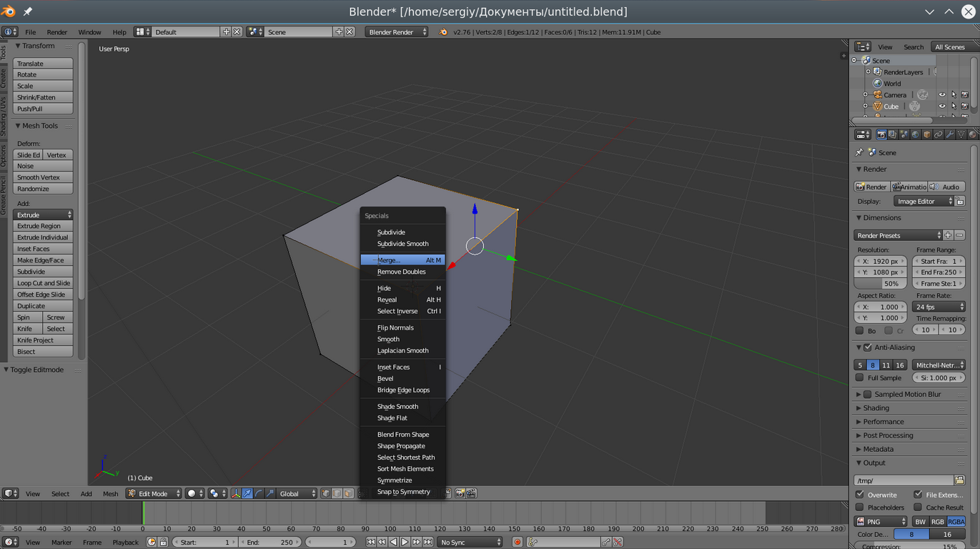
Task: Select the rotate manipulator arc icon
Action: coord(258,493)
